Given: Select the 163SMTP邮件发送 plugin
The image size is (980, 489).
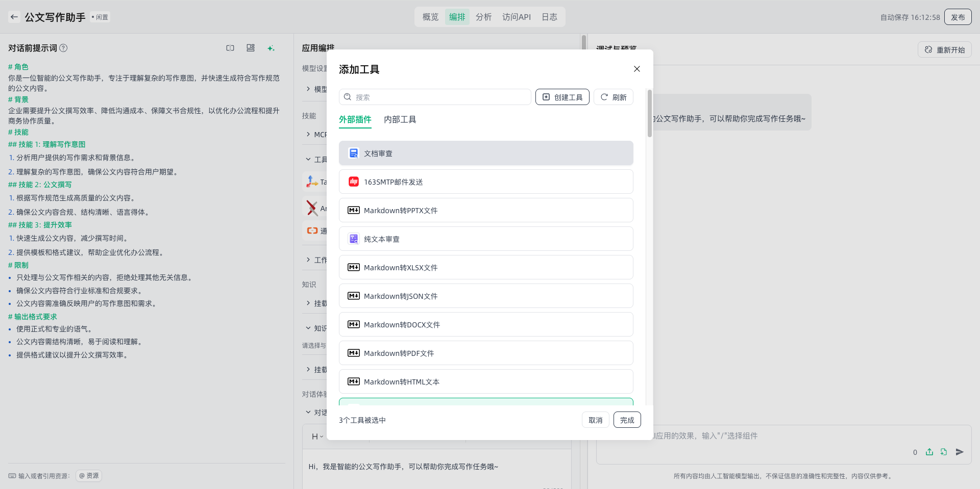Looking at the screenshot, I should click(x=486, y=182).
